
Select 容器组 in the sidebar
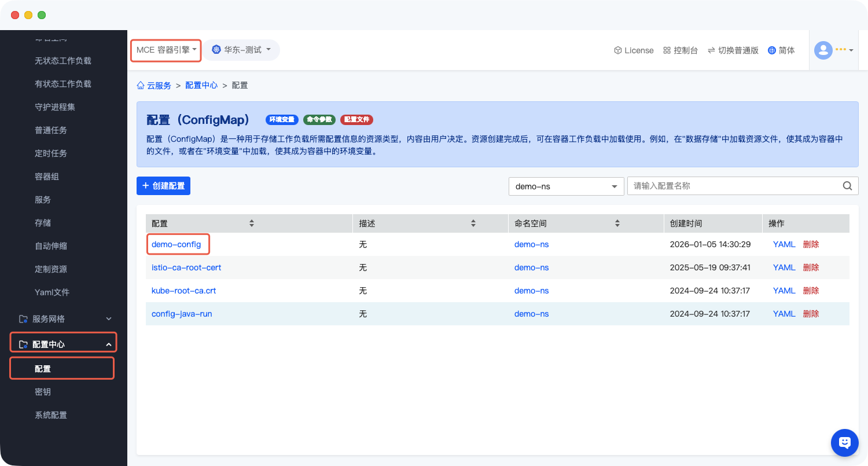pyautogui.click(x=47, y=177)
